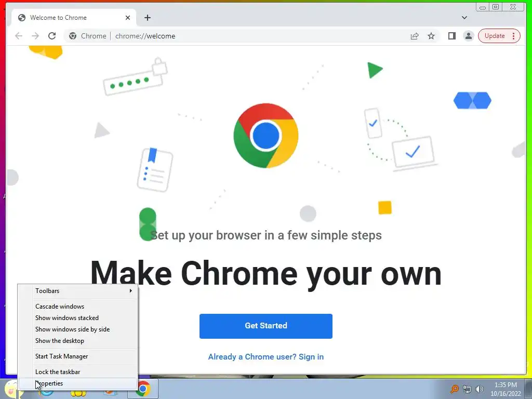Click Already a Chrome user? Sign in
Viewport: 532px width, 399px height.
pyautogui.click(x=266, y=357)
